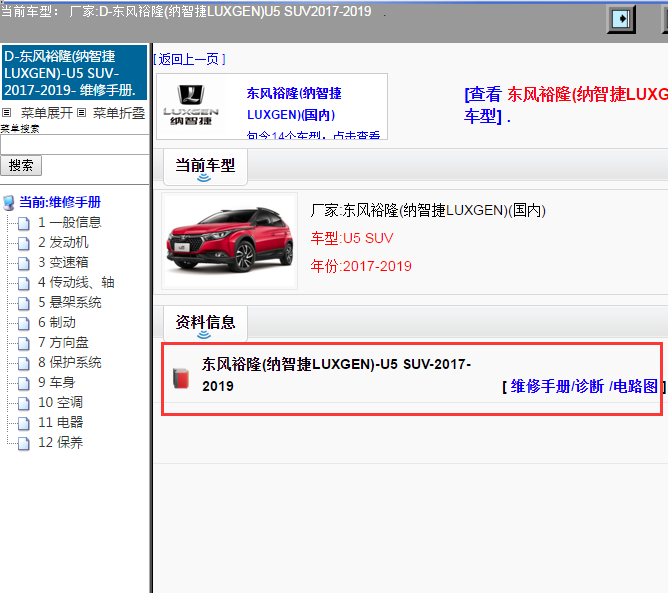Viewport: 668px width, 593px height.
Task: Go back via 返回上一页 link
Action: pyautogui.click(x=189, y=59)
